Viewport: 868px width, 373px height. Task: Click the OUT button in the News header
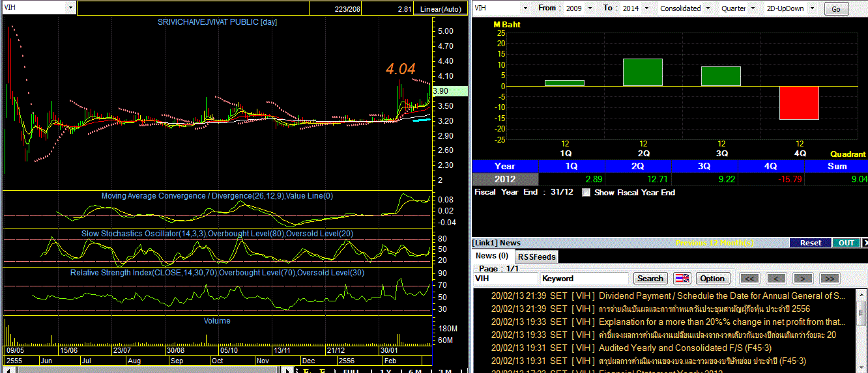tap(846, 243)
